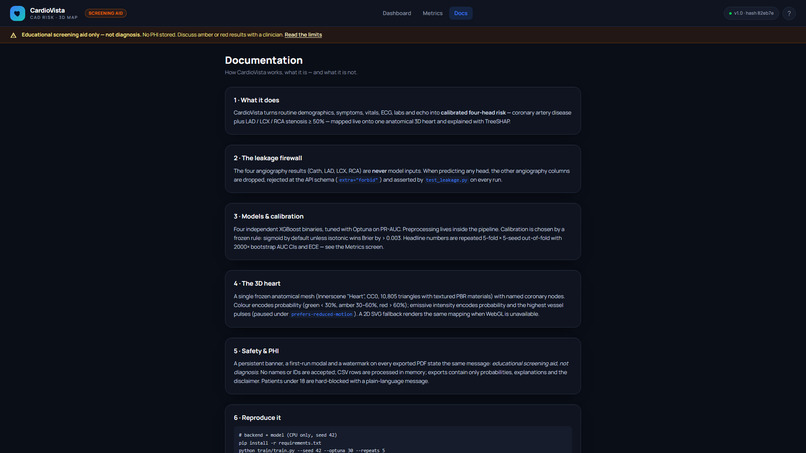Switch to the Metrics tab
806x453 pixels.
point(432,13)
